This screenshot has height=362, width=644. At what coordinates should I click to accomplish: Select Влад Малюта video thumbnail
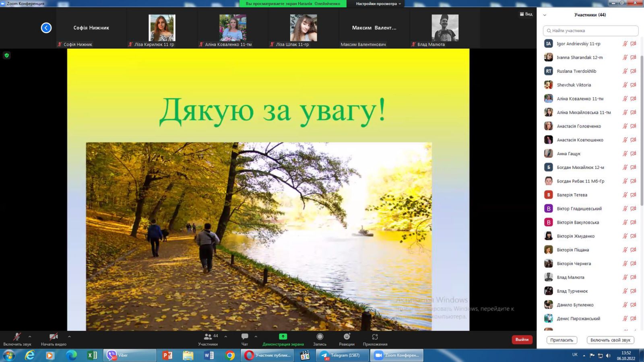[445, 28]
